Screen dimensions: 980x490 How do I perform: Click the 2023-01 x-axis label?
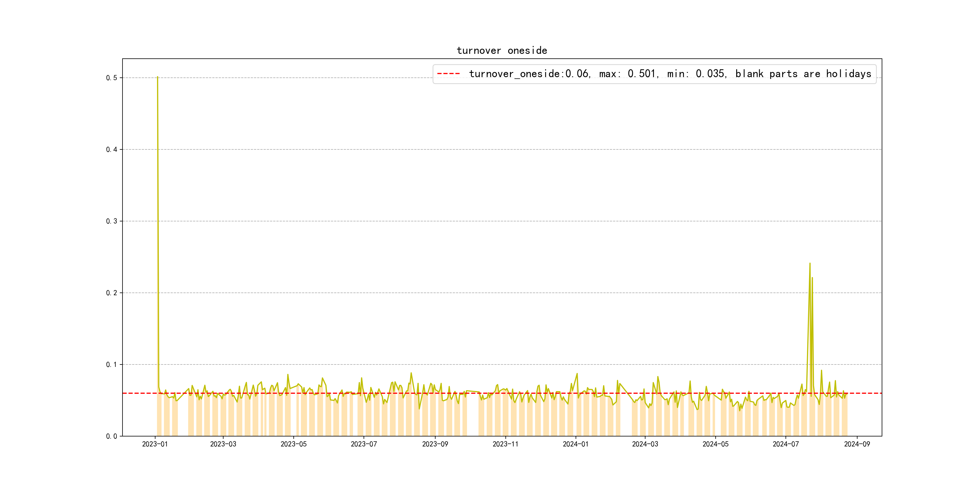(155, 444)
